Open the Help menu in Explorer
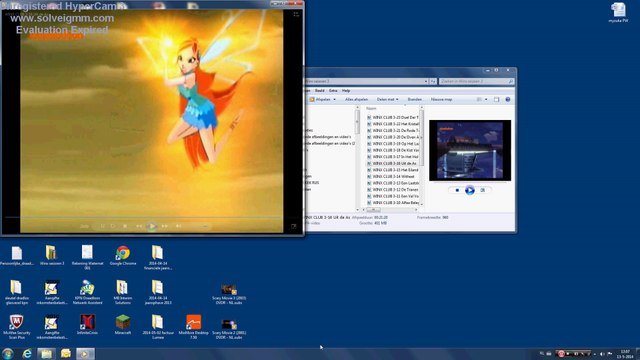 tap(346, 91)
